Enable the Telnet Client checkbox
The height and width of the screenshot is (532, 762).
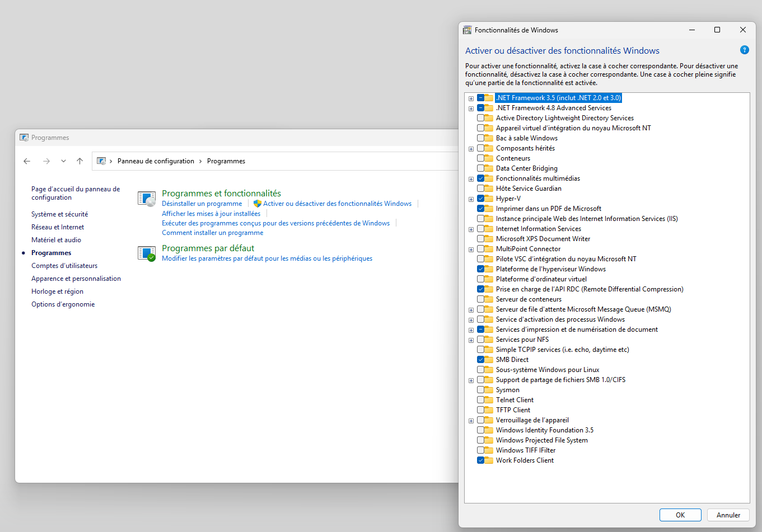tap(481, 400)
